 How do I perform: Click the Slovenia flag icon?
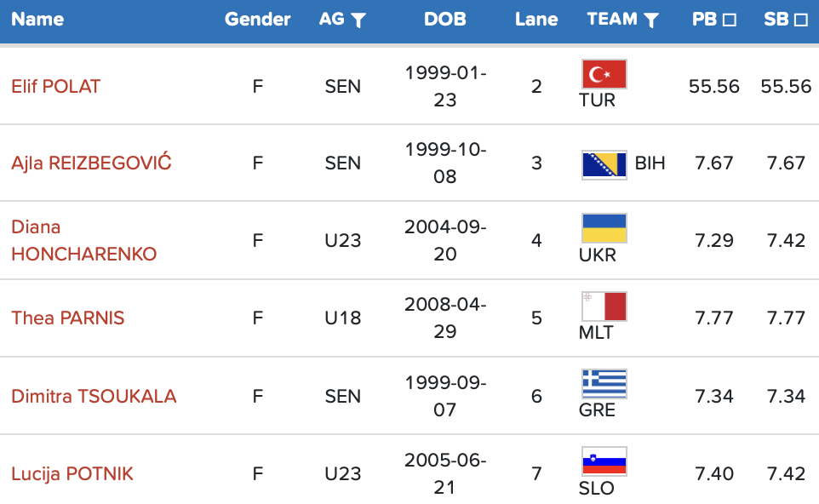click(604, 461)
